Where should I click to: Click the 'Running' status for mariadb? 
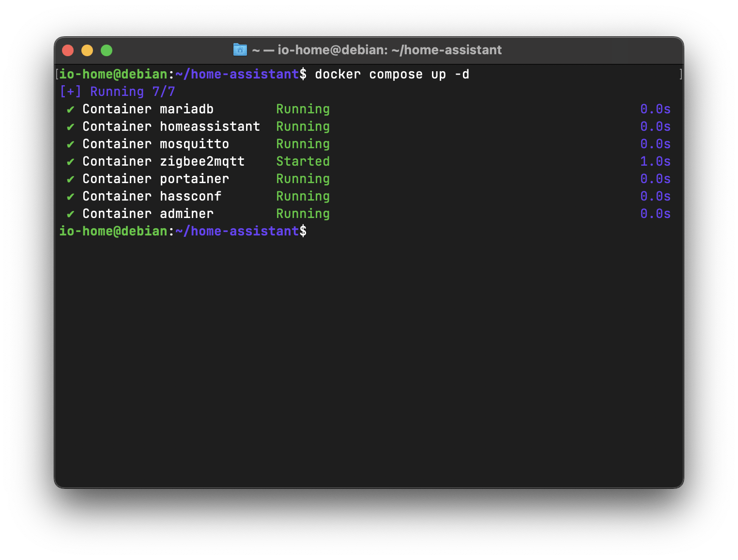click(303, 109)
